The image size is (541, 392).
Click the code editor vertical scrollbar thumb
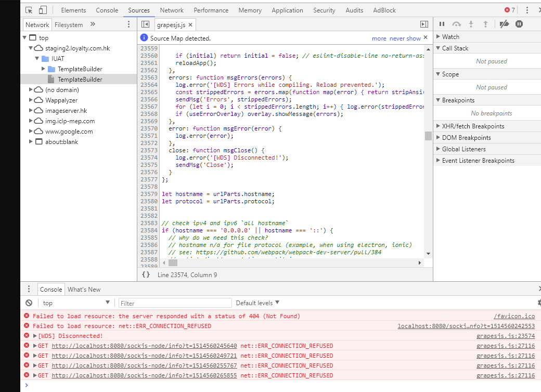click(428, 136)
